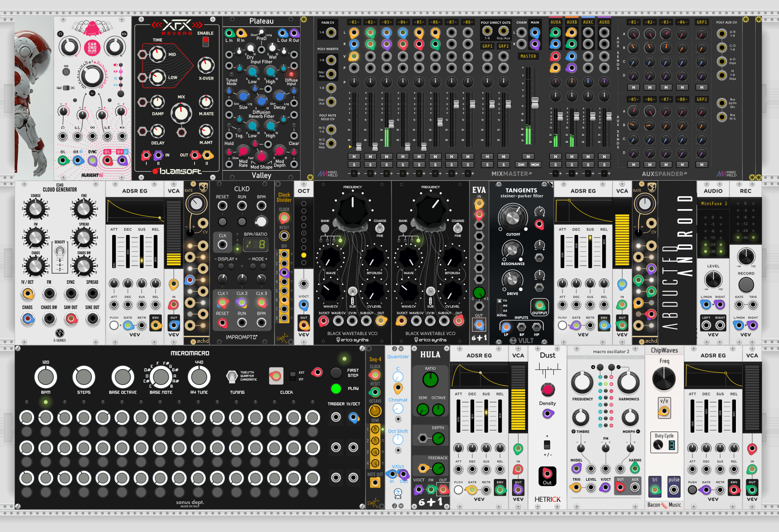Click the Seq-4 OCTAVE knob

(375, 410)
